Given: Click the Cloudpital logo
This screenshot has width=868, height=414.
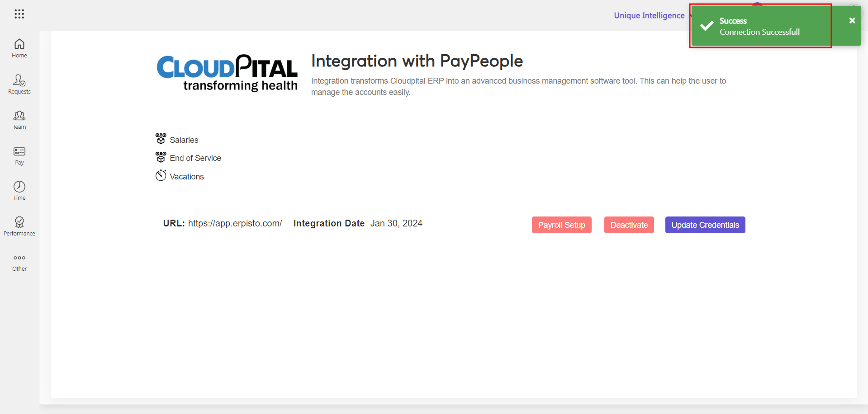Looking at the screenshot, I should (x=227, y=73).
